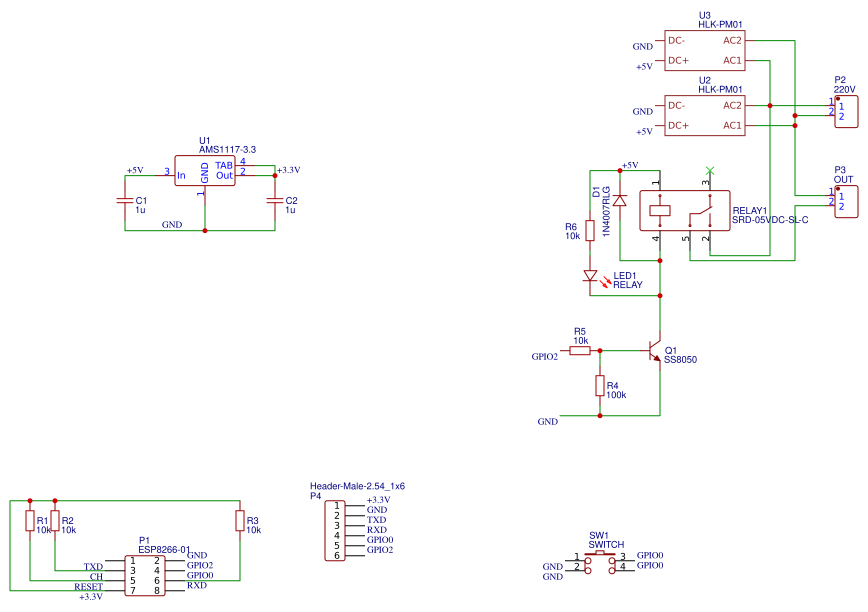Select capacitor C1 1u symbol
The height and width of the screenshot is (612, 868).
point(125,200)
